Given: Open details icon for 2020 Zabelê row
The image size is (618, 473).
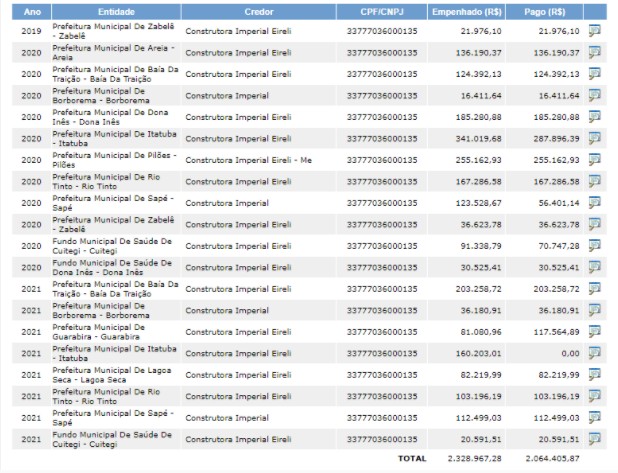Looking at the screenshot, I should click(x=594, y=224).
